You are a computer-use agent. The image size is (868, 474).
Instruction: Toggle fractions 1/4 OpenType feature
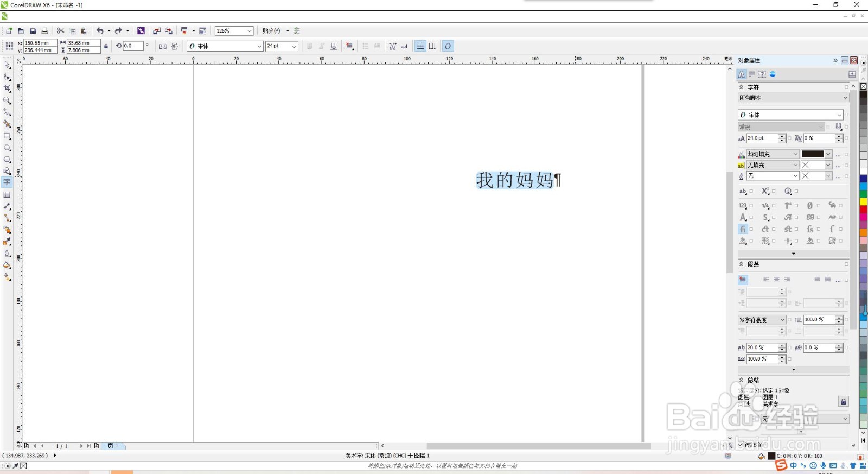765,206
